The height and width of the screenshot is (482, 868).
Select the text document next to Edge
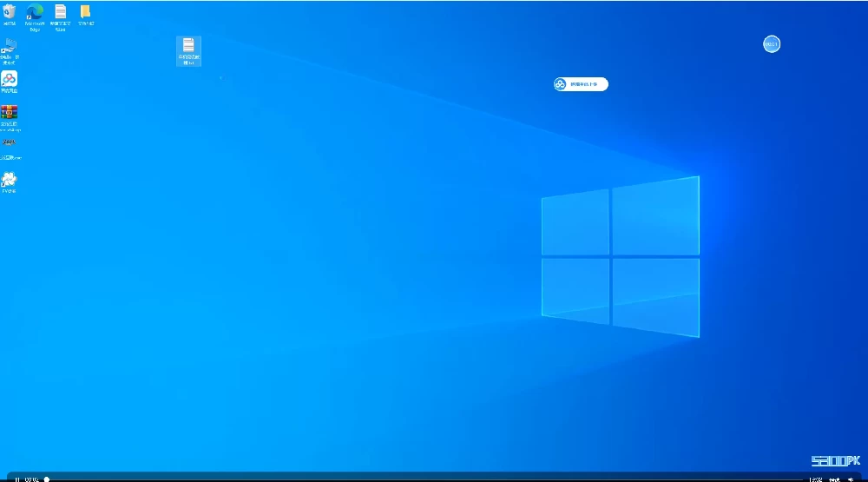coord(61,17)
